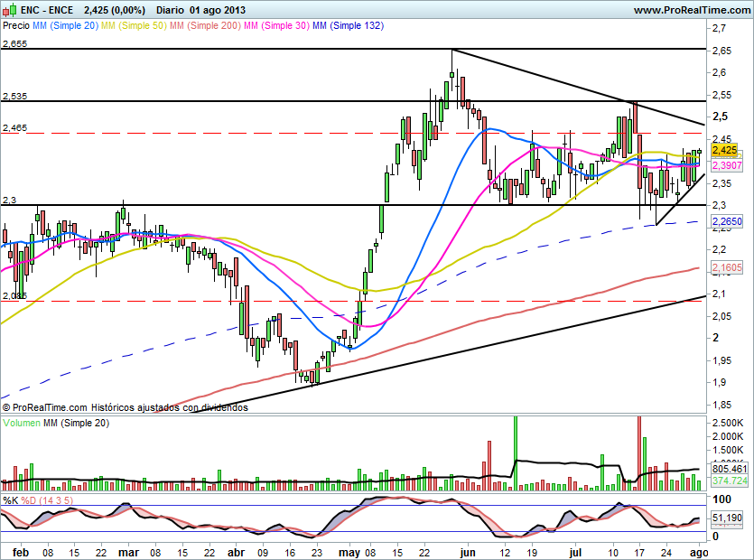
Task: Click the 19 date axis label
Action: [532, 553]
